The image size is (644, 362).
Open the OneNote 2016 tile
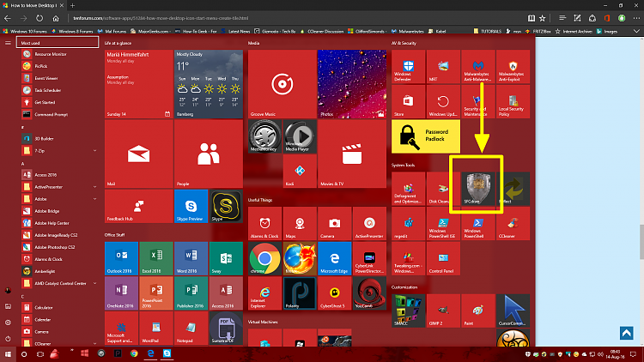(x=122, y=293)
